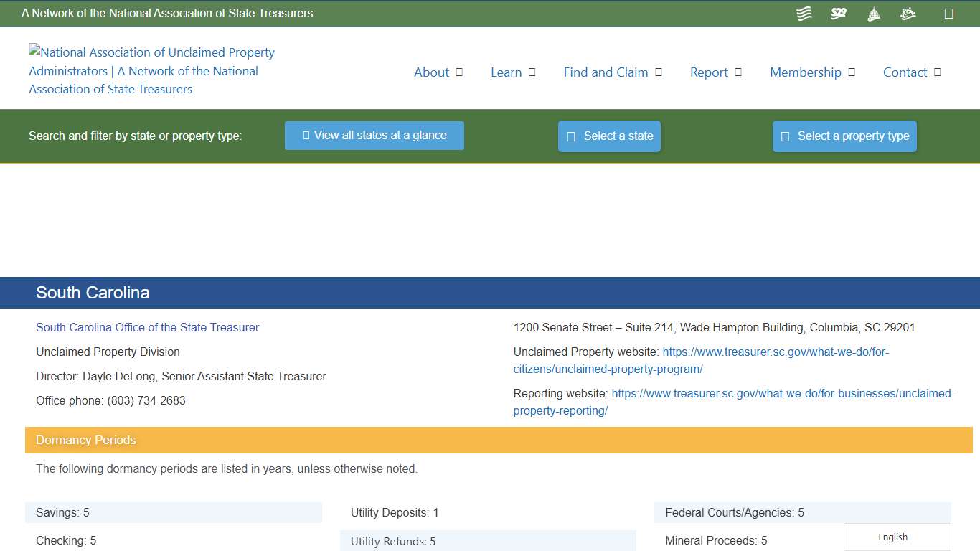The height and width of the screenshot is (551, 980).
Task: Open South Carolina Office of the State Treasurer link
Action: pos(147,327)
